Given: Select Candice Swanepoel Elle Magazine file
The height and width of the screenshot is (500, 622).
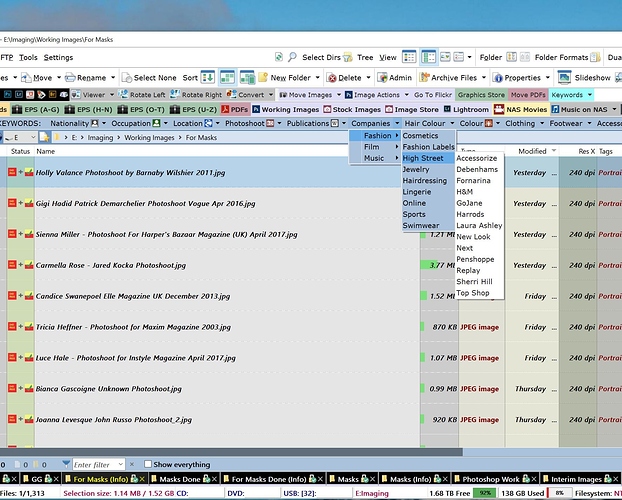Looking at the screenshot, I should click(132, 296).
